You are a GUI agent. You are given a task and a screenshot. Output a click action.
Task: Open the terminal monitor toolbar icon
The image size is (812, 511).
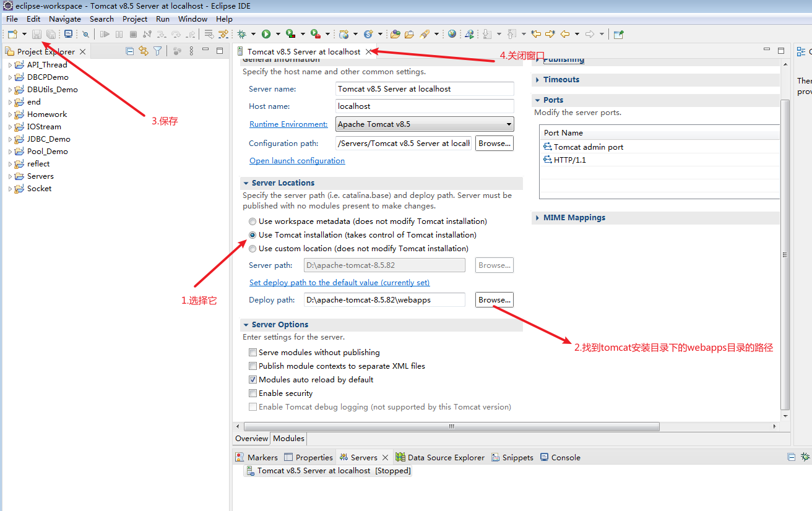68,34
